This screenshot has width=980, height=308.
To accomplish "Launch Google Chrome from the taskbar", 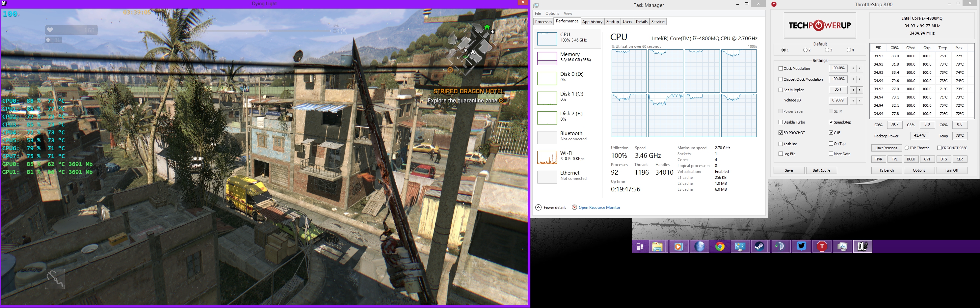I will [719, 247].
